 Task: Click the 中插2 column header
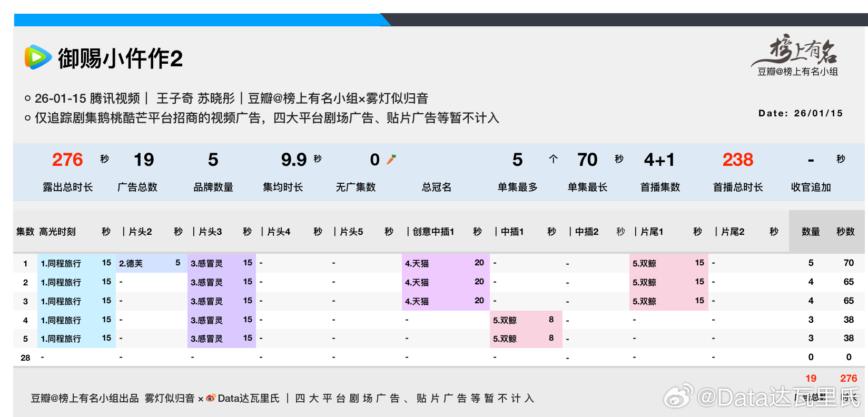(x=587, y=232)
